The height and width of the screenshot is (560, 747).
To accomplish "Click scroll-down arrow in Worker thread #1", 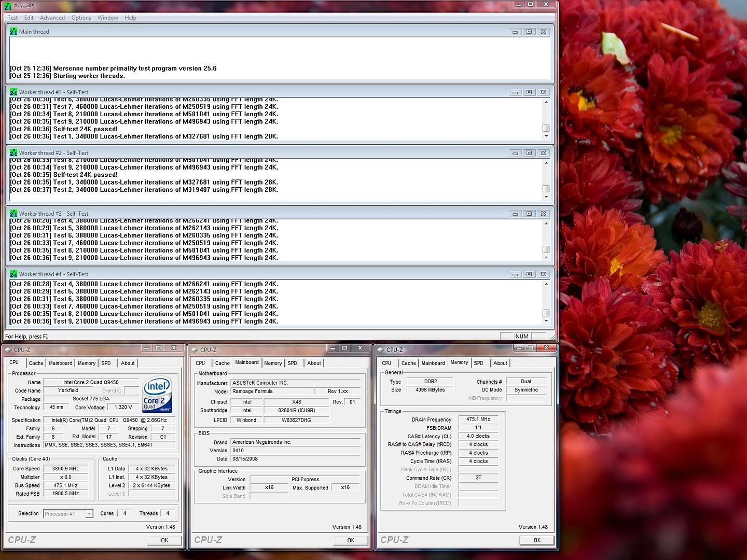I will (546, 136).
